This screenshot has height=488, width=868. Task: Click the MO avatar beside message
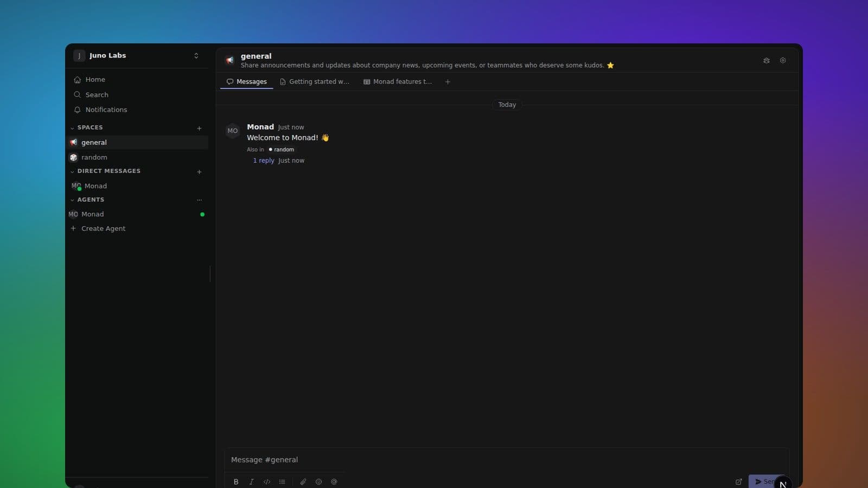(x=233, y=131)
